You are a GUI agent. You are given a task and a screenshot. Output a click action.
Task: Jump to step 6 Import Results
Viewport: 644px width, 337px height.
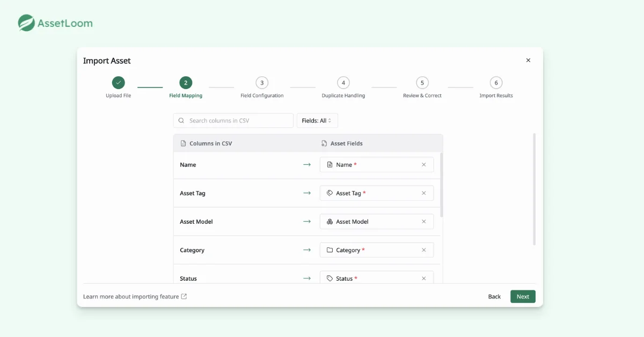point(496,83)
